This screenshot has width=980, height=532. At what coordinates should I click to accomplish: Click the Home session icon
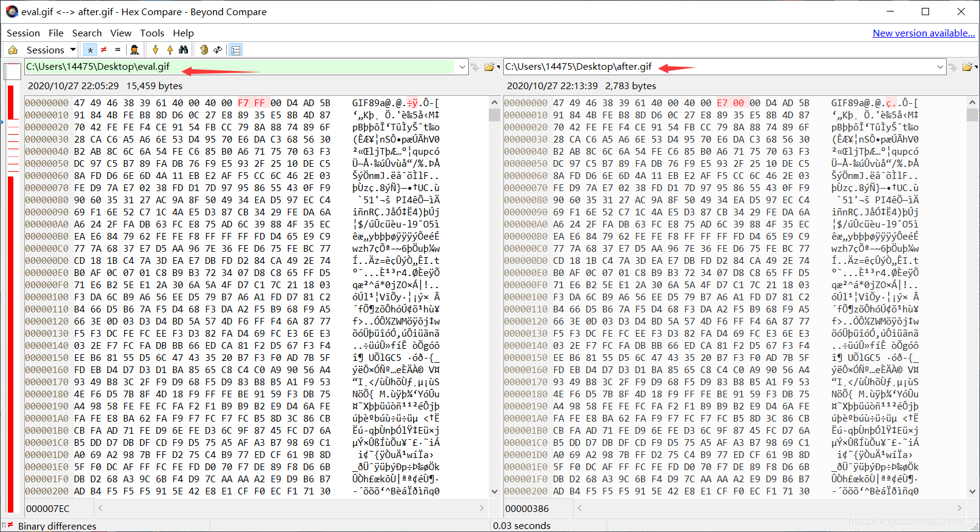[13, 50]
